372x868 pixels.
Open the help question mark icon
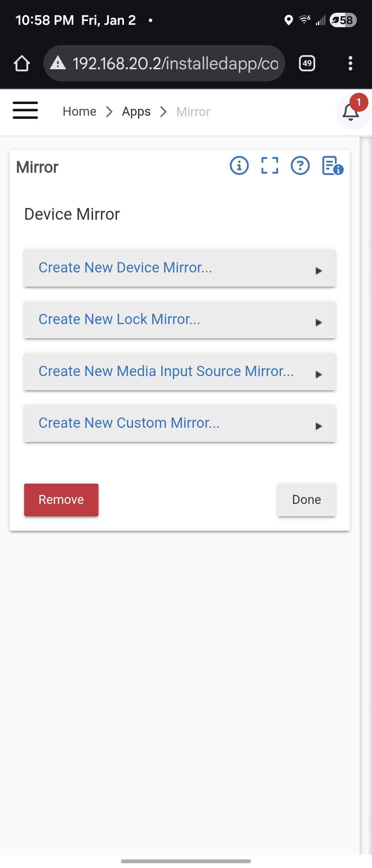(x=300, y=166)
